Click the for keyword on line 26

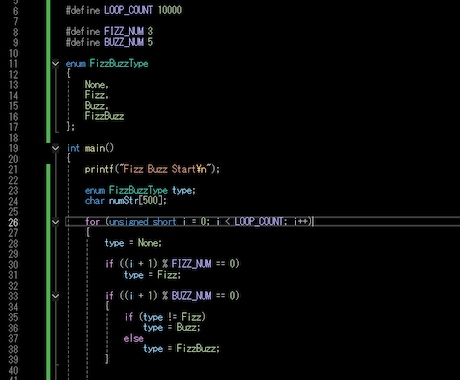click(x=92, y=222)
